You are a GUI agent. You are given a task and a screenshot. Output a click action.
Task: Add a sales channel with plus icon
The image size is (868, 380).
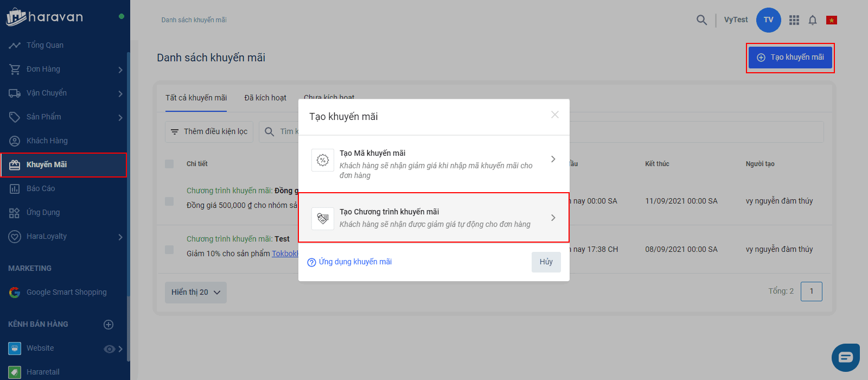tap(108, 324)
